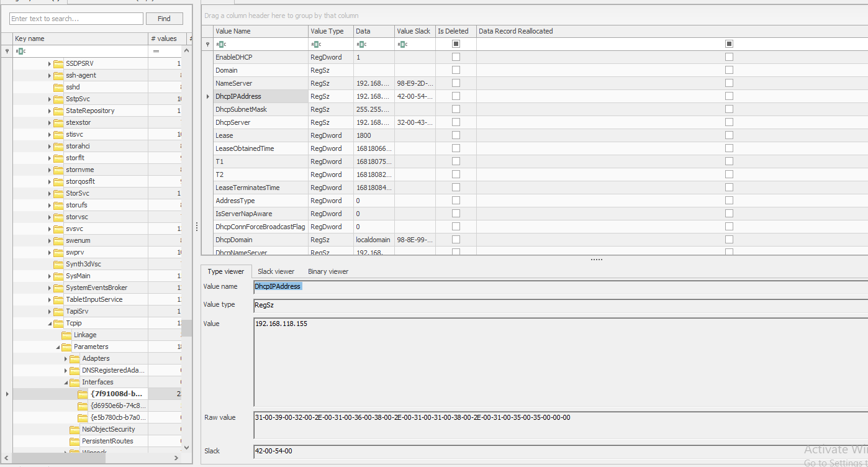Sort by Key name column header

(80, 39)
